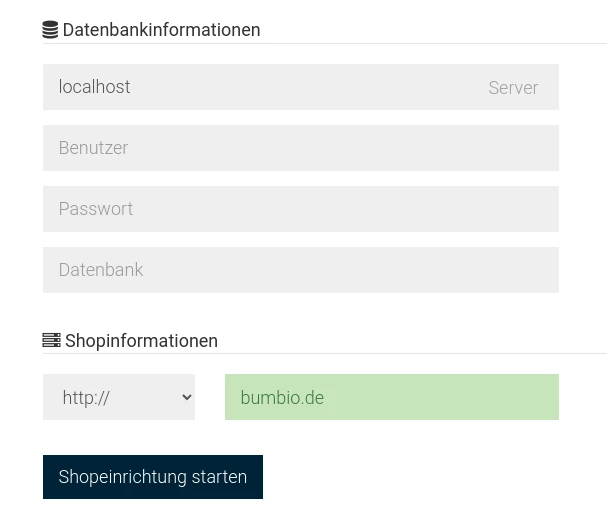607x514 pixels.
Task: Click the Benutzer placeholder text
Action: click(x=93, y=148)
